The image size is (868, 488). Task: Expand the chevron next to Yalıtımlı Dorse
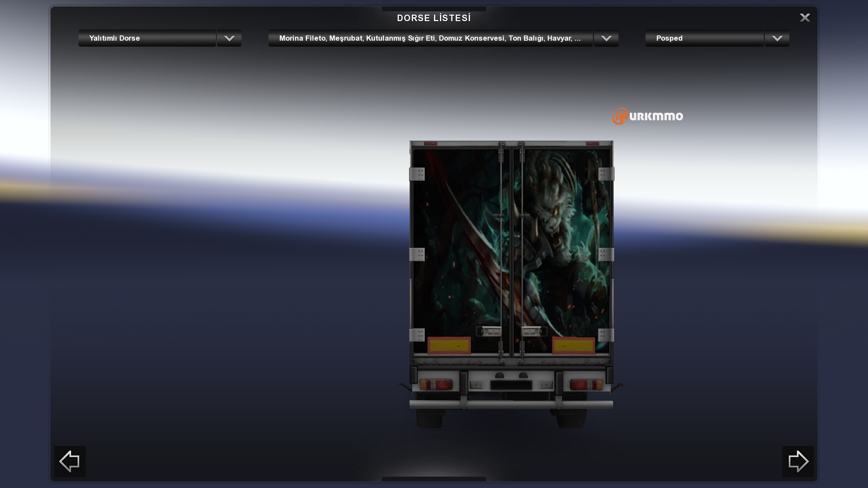[229, 38]
